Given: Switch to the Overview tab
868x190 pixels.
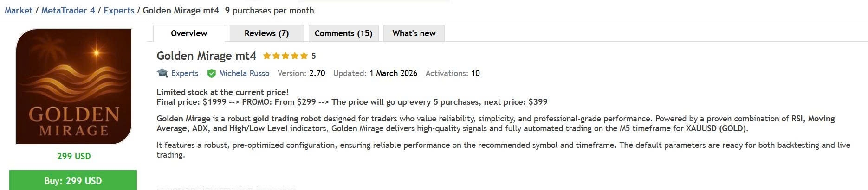Looking at the screenshot, I should pos(189,33).
